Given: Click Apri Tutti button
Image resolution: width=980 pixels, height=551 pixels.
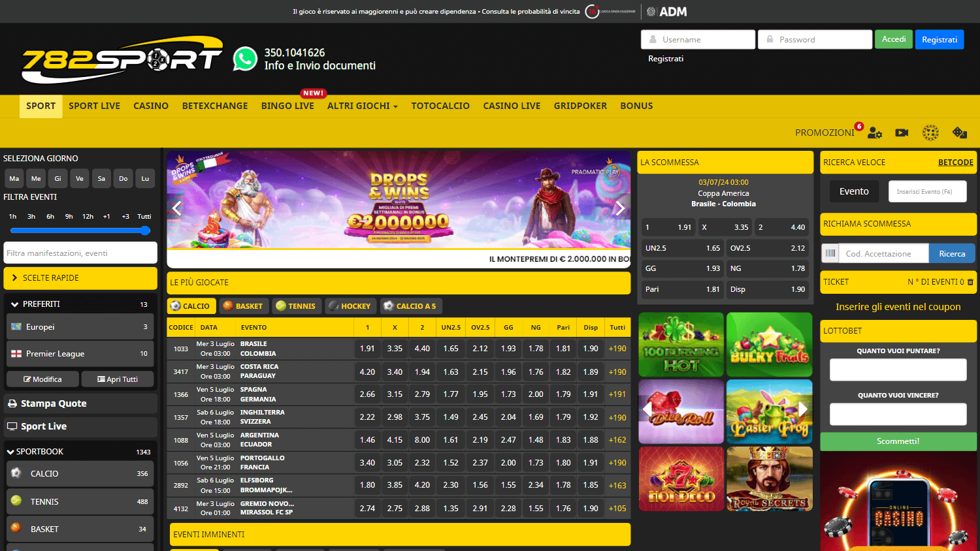Looking at the screenshot, I should click(118, 379).
